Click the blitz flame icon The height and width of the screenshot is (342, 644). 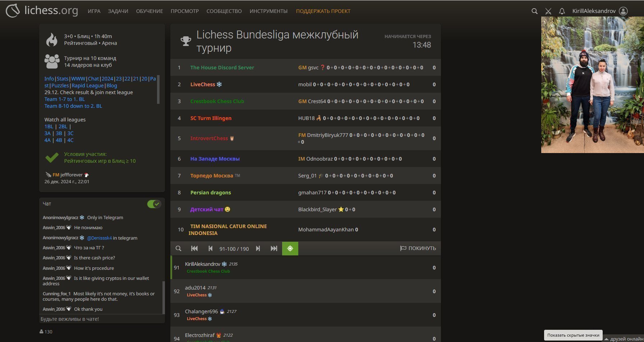(x=52, y=40)
